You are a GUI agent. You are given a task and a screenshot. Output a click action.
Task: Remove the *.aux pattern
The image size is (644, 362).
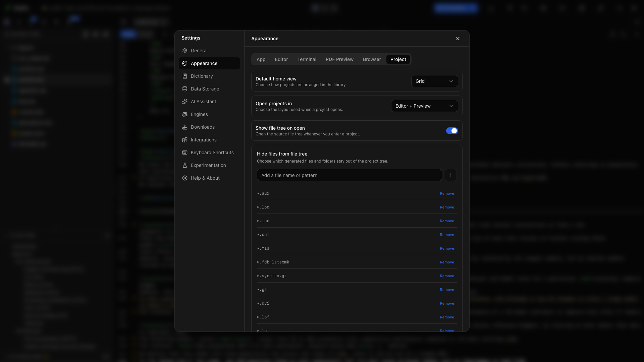coord(447,193)
